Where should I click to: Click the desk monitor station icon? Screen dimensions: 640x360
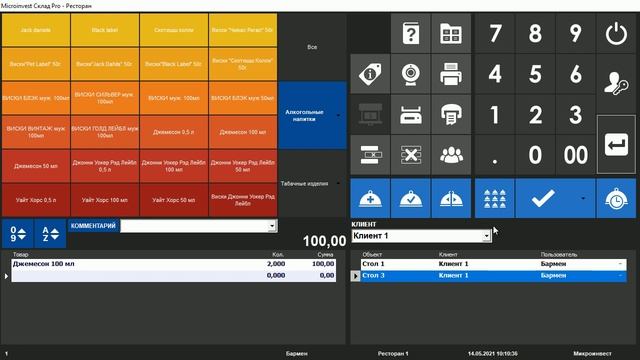[x=370, y=114]
